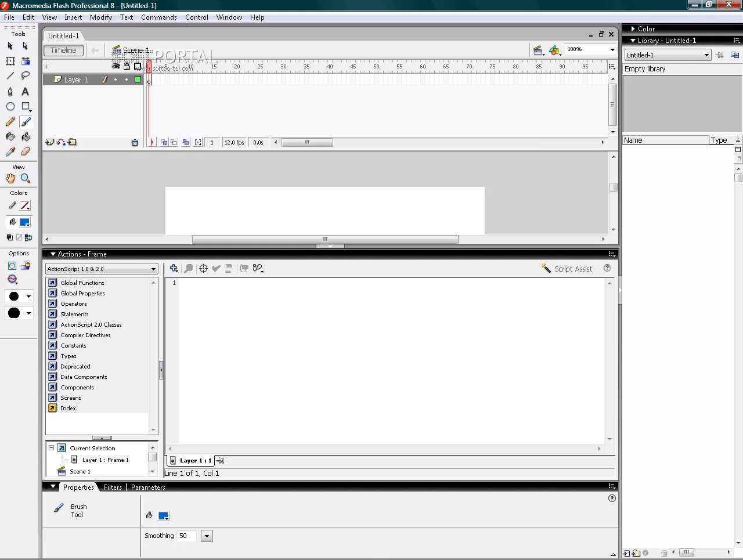
Task: Select the black arrow Selection tool
Action: (x=10, y=46)
